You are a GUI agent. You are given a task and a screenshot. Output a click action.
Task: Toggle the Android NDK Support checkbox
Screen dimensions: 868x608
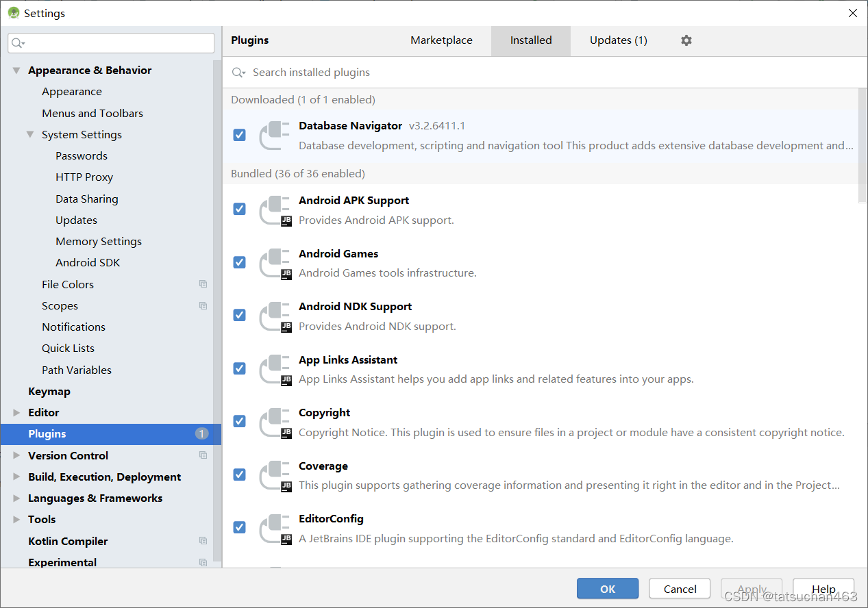(239, 315)
